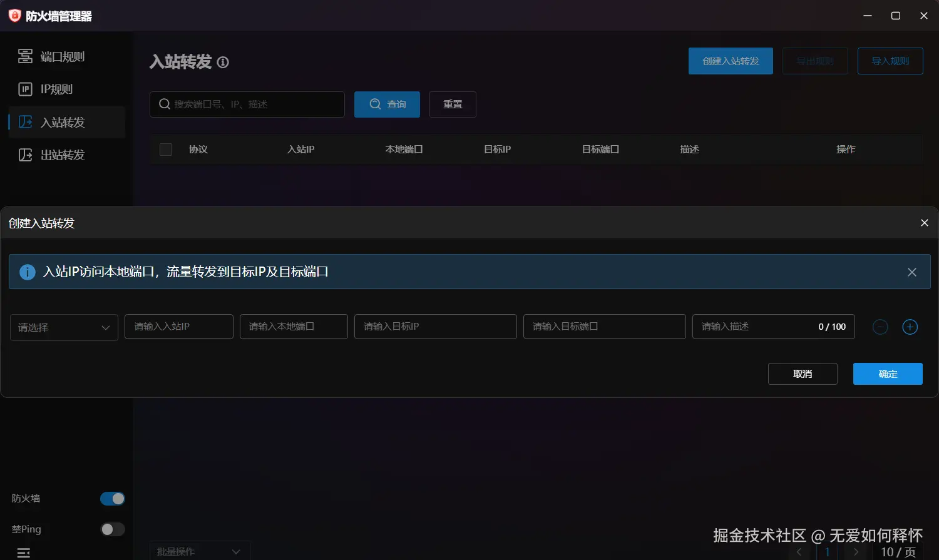The width and height of the screenshot is (939, 560).
Task: Click the 目标IP column header
Action: click(497, 150)
